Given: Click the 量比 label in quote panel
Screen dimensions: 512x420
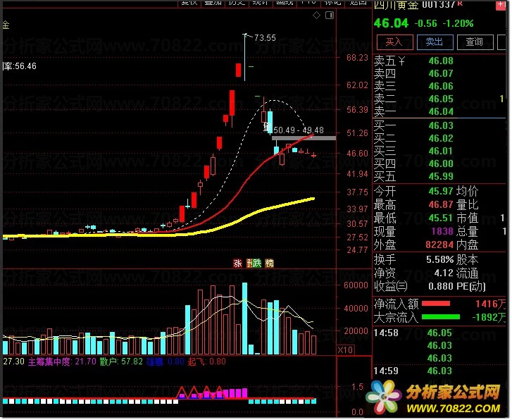Looking at the screenshot, I should click(467, 205).
